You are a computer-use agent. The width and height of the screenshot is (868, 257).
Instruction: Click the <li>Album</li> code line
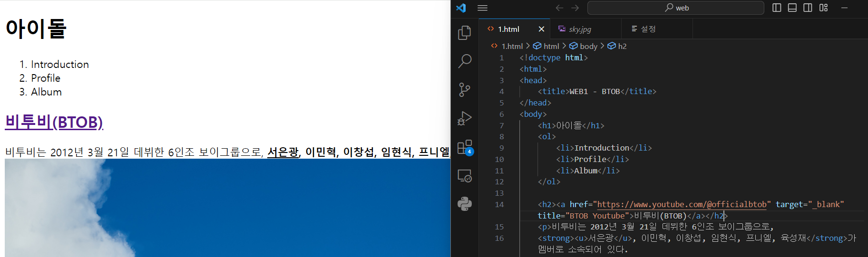[588, 171]
